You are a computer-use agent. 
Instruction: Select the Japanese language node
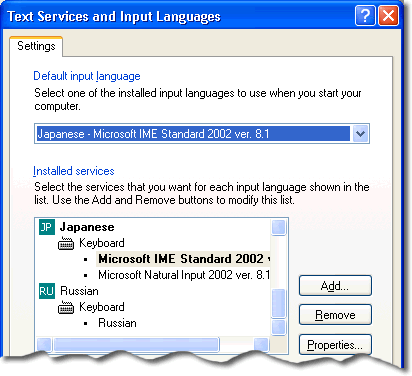click(87, 227)
